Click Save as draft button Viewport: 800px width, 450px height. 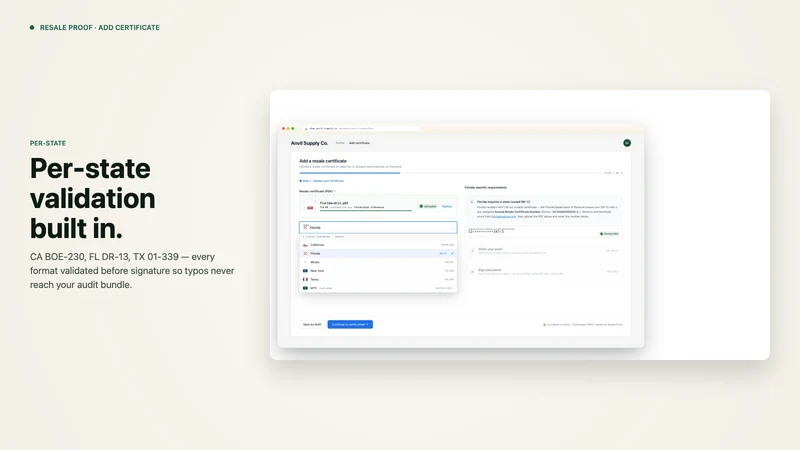pos(312,324)
